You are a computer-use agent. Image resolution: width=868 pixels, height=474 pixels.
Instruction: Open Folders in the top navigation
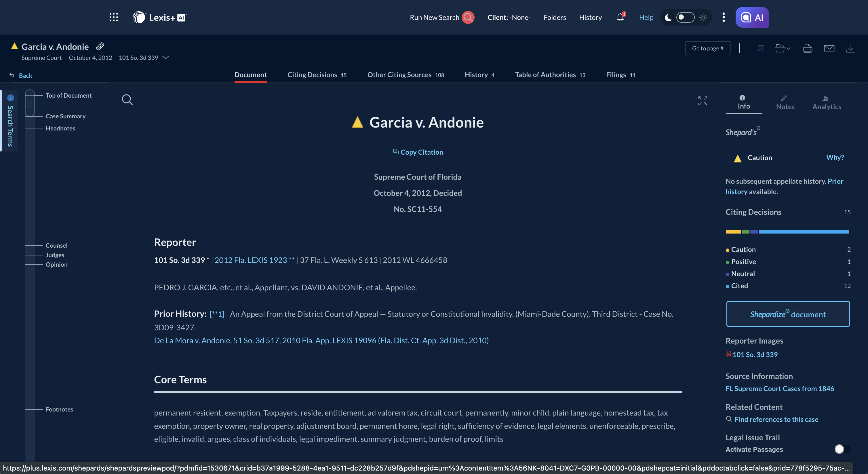click(x=555, y=17)
